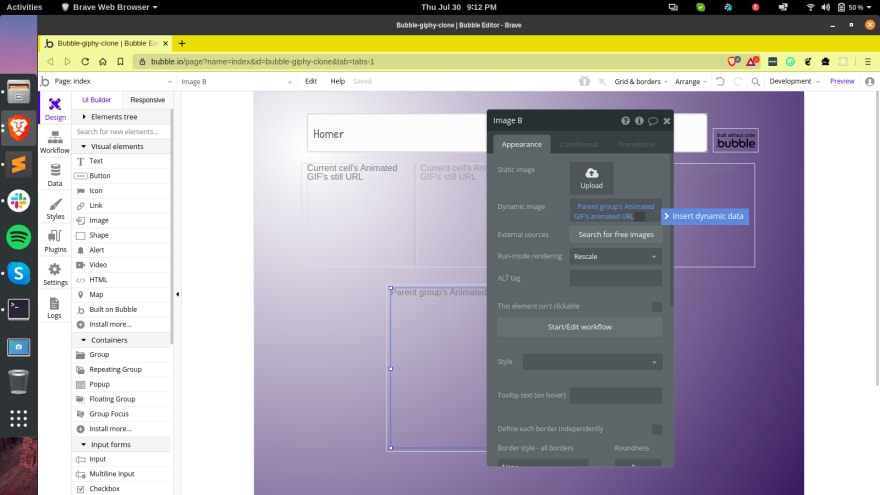Screen dimensions: 880x495
Task: Collapse the Containers section
Action: coord(84,340)
